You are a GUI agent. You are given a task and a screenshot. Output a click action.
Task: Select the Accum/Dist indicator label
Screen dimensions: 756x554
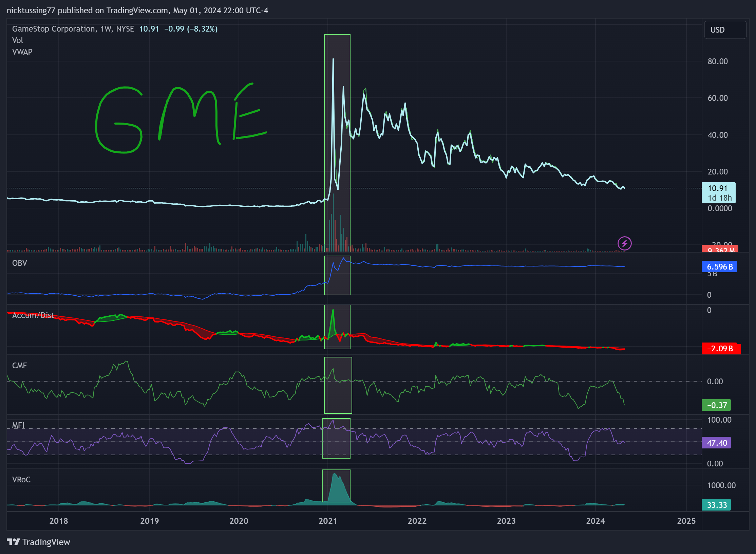coord(33,315)
